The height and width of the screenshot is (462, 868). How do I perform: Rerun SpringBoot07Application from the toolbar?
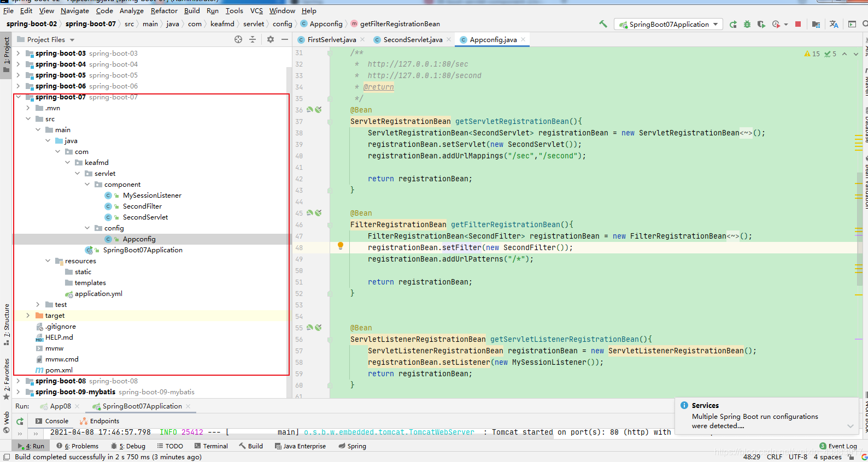(x=733, y=24)
